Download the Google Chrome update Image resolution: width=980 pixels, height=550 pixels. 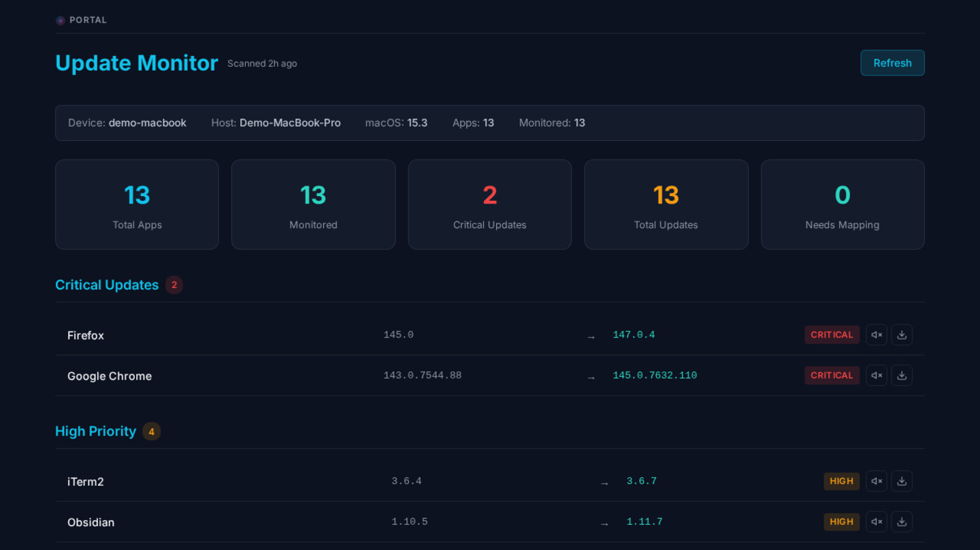(x=902, y=375)
